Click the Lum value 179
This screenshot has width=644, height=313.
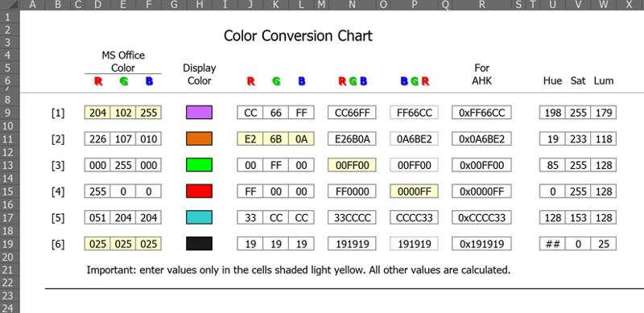(x=603, y=113)
